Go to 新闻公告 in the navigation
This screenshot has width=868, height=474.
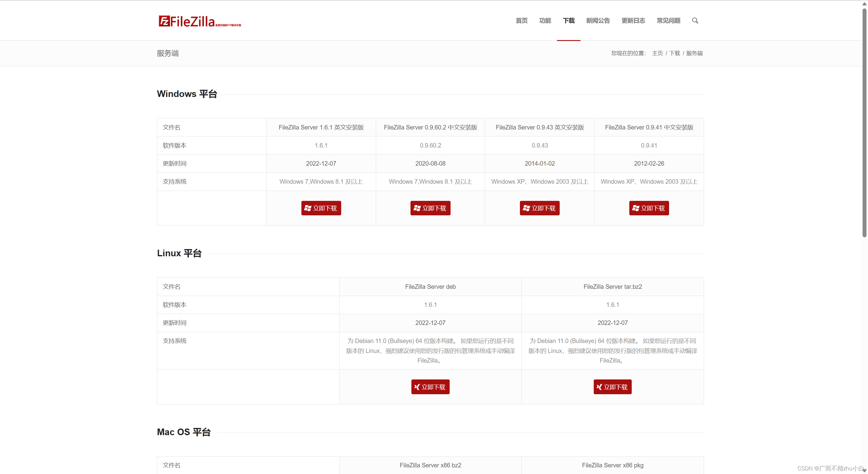(x=598, y=20)
